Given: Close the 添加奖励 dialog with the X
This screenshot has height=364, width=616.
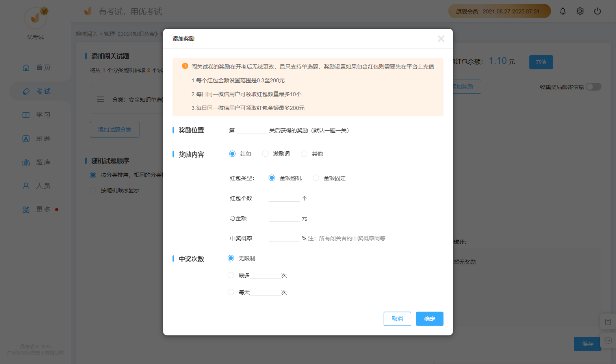Looking at the screenshot, I should [441, 39].
